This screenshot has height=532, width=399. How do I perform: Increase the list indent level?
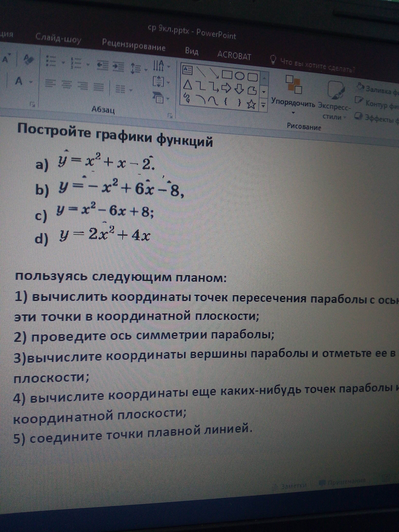point(118,66)
